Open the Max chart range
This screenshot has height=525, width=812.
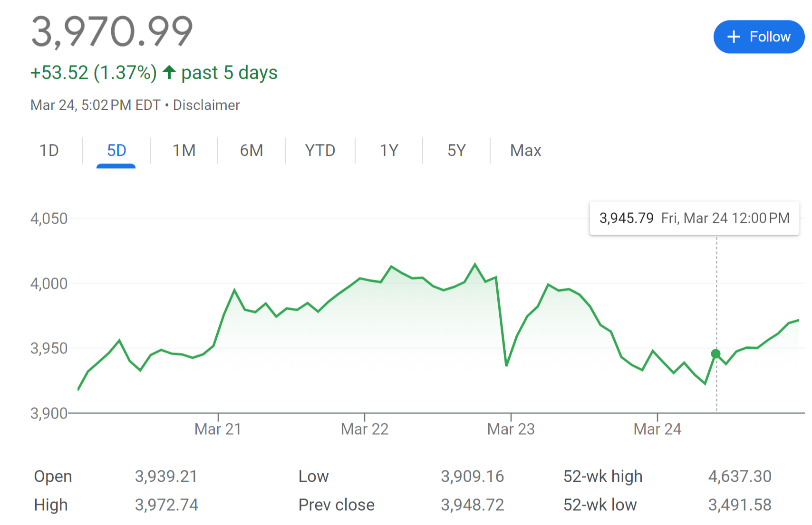point(525,151)
